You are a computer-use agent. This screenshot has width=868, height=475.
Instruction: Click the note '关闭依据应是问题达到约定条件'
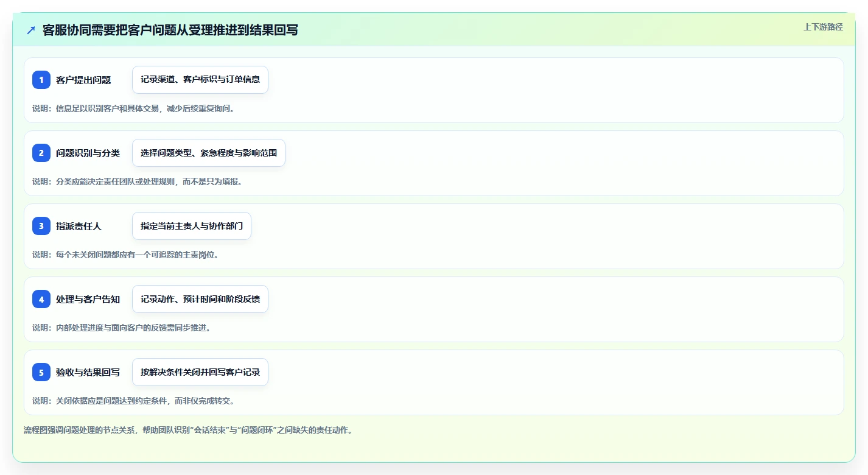tap(111, 401)
